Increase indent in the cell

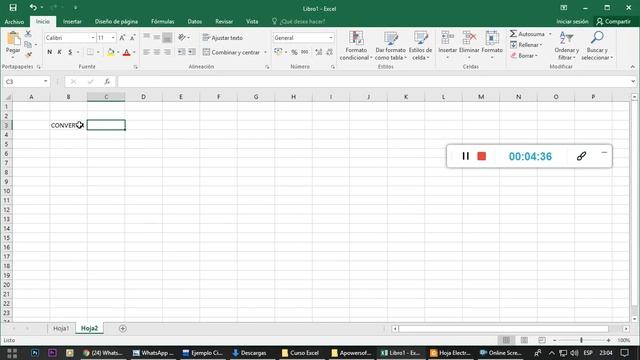pyautogui.click(x=192, y=52)
